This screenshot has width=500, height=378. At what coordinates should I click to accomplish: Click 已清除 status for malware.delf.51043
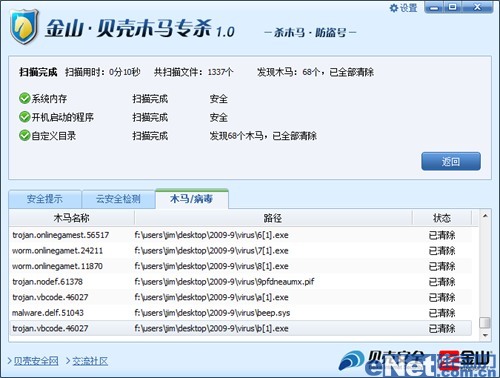tap(442, 313)
